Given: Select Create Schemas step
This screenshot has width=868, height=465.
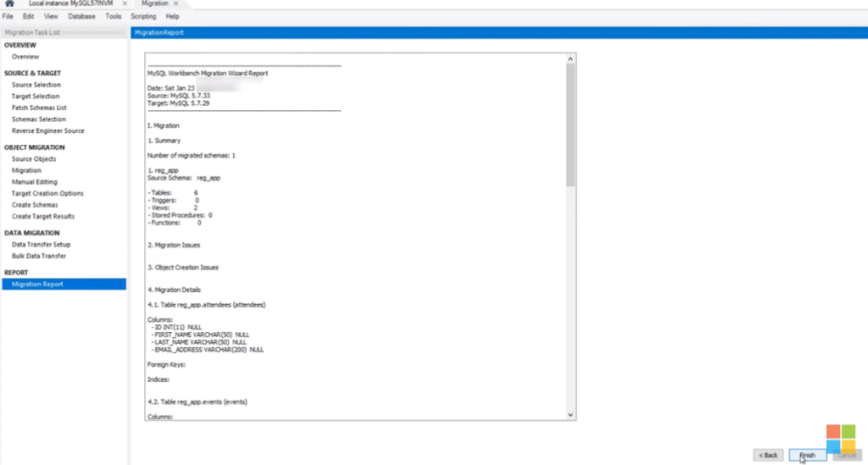Looking at the screenshot, I should (35, 205).
